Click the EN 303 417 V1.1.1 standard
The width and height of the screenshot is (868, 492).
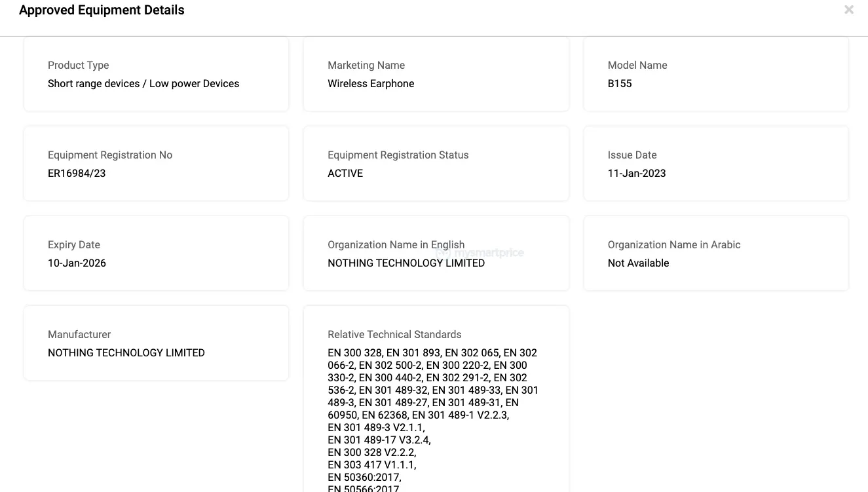pos(371,464)
